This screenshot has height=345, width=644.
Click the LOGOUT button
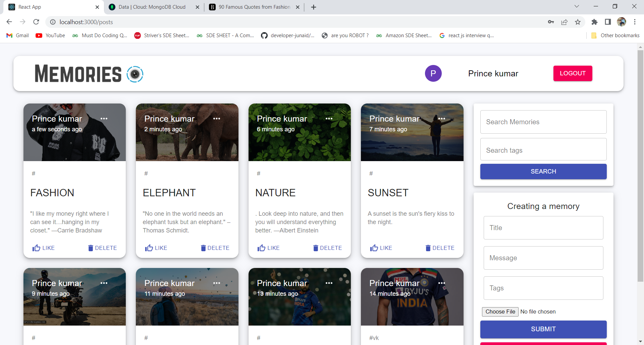[x=573, y=73]
